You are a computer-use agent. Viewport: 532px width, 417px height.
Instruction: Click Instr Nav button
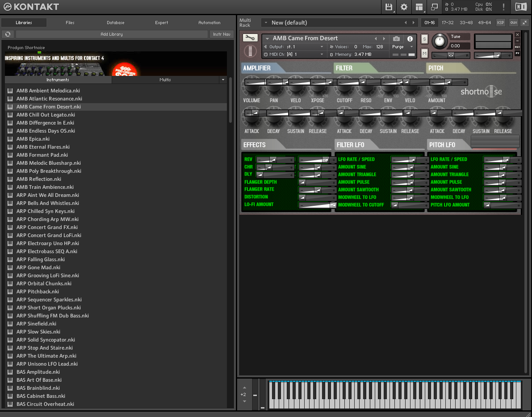(x=222, y=34)
